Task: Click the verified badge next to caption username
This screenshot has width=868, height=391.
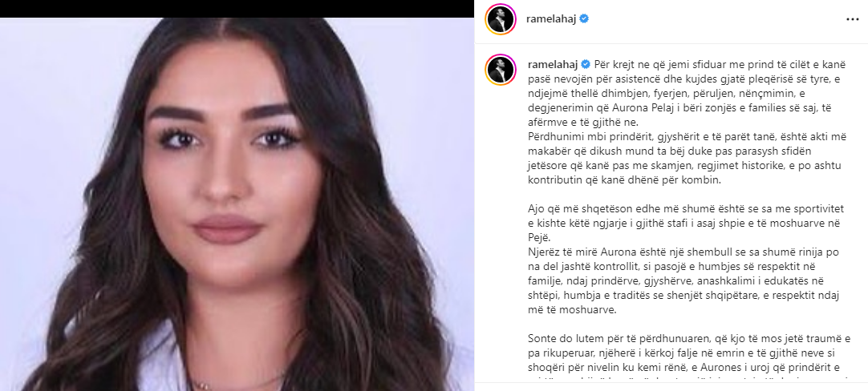Action: [x=584, y=65]
